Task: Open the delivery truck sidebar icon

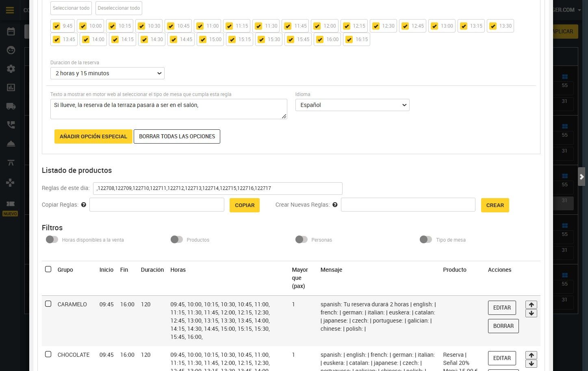Action: pos(11,106)
